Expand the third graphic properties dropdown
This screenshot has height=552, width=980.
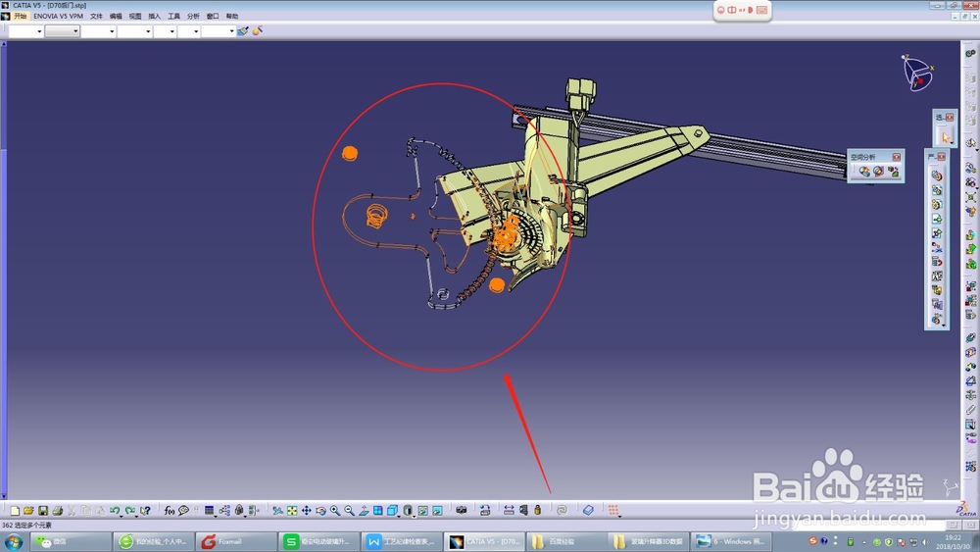tap(112, 31)
